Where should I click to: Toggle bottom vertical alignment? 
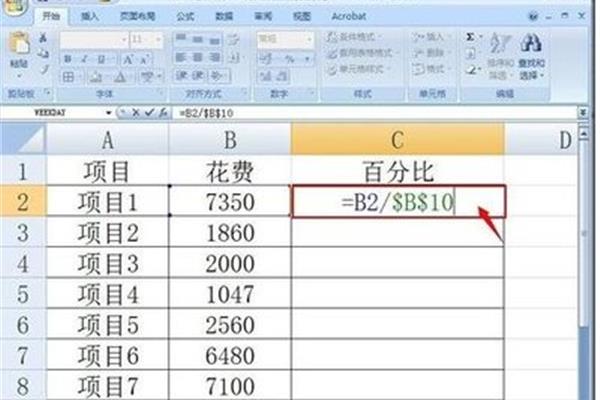(x=215, y=39)
